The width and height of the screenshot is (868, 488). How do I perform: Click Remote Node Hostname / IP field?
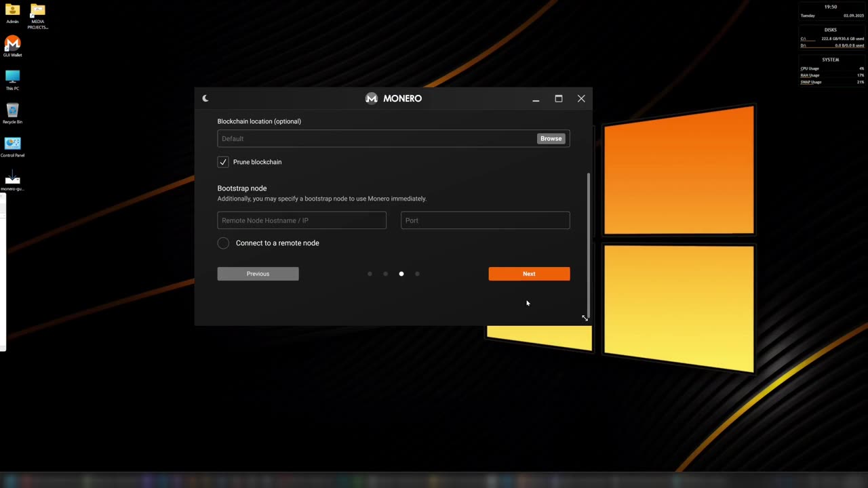tap(302, 220)
